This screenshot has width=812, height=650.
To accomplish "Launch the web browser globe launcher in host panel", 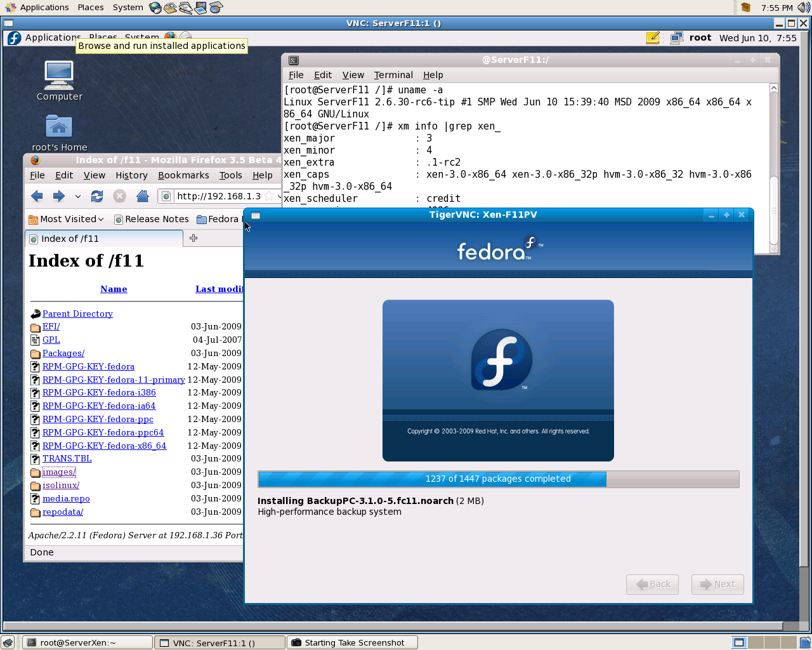I will 155,8.
